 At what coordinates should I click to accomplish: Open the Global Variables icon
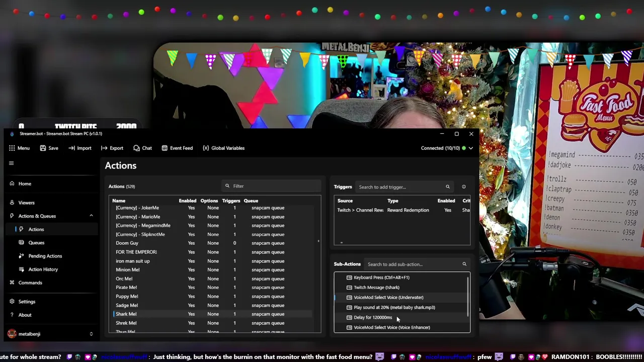(x=206, y=148)
